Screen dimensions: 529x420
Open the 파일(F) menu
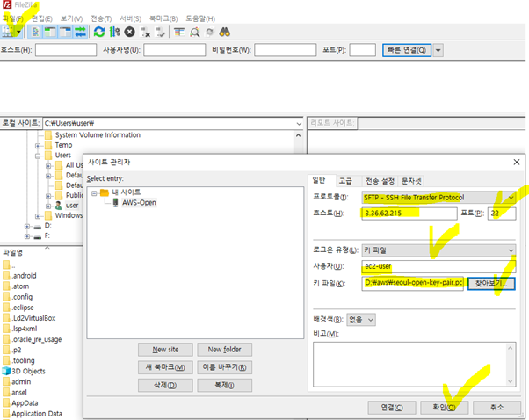tap(13, 18)
